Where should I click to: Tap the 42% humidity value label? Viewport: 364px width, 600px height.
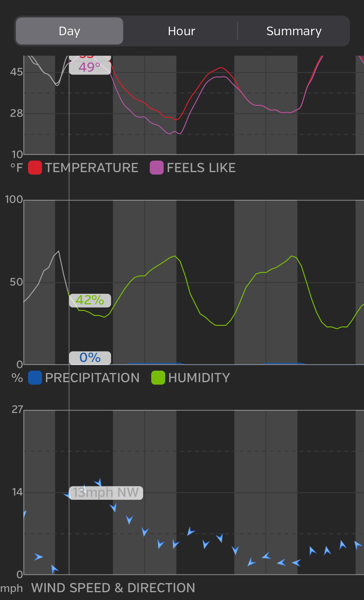[90, 300]
